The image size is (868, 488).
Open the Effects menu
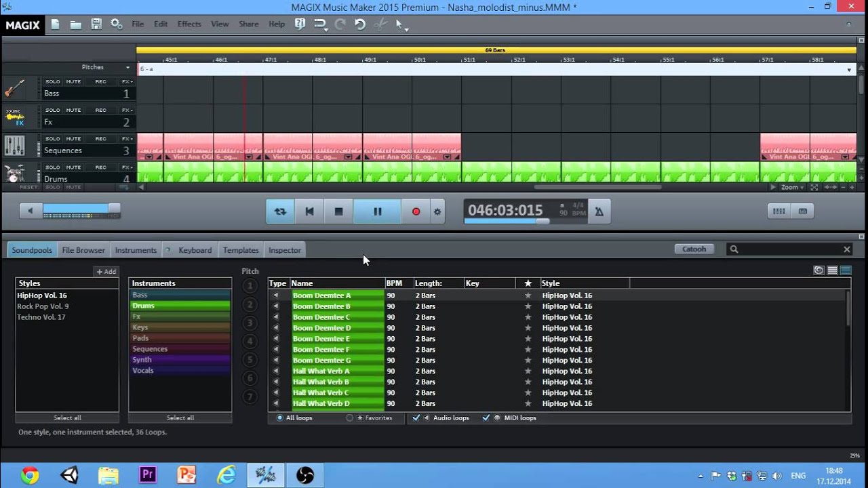[189, 24]
